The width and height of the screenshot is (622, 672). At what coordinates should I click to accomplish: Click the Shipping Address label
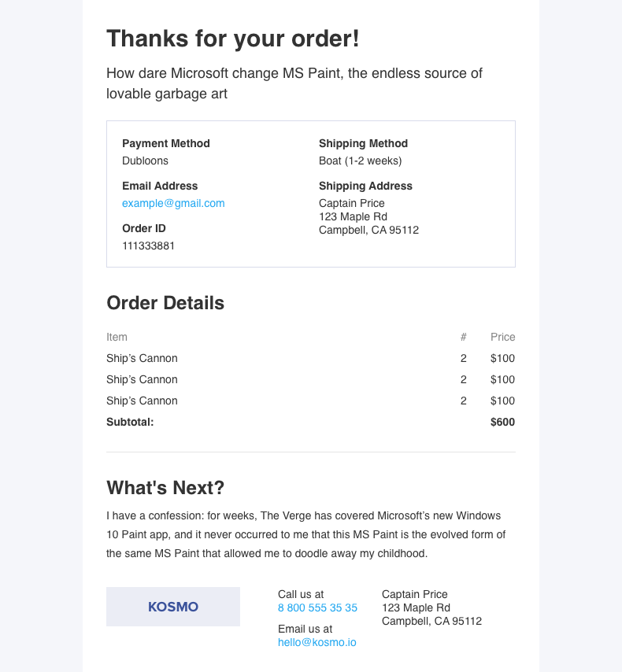point(365,186)
